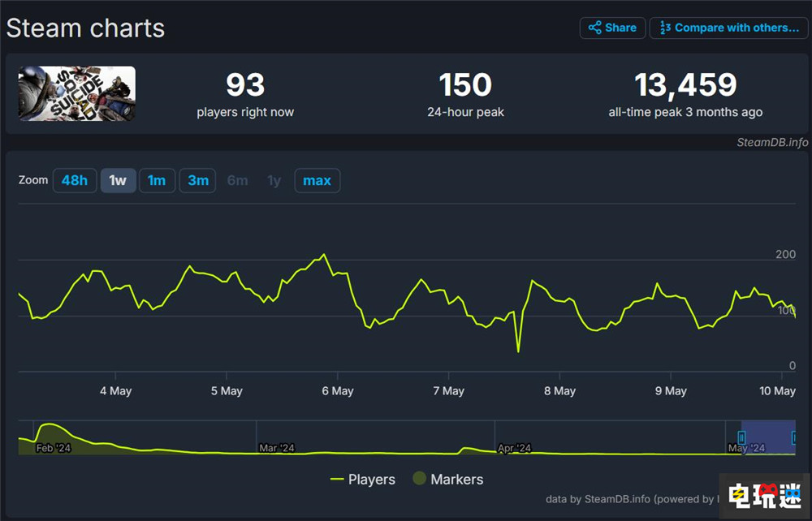Select the max zoom range
This screenshot has height=521, width=812.
(x=317, y=180)
